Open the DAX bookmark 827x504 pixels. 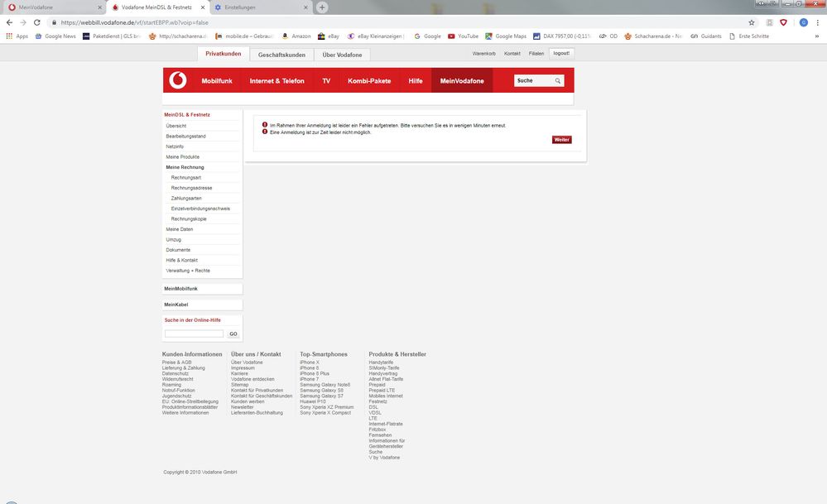click(x=562, y=36)
